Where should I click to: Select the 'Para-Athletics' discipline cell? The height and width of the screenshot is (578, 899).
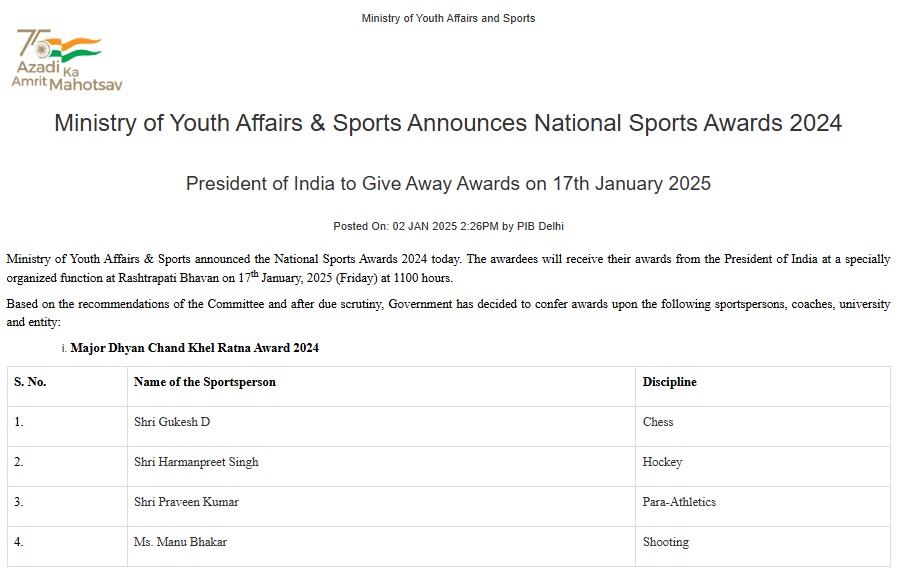click(679, 502)
